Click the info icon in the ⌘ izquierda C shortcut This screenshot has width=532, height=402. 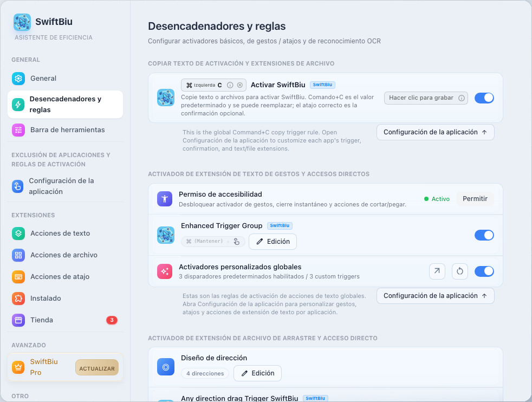(x=230, y=85)
